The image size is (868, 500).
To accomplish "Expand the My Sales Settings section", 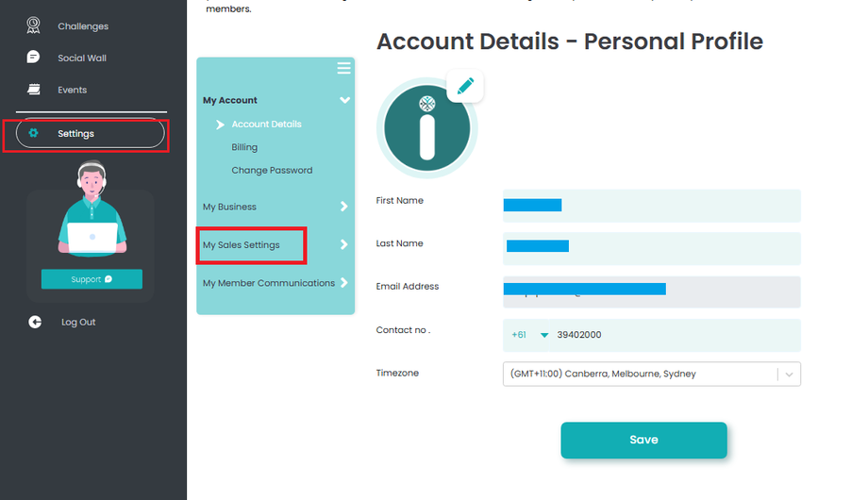I will coord(344,245).
